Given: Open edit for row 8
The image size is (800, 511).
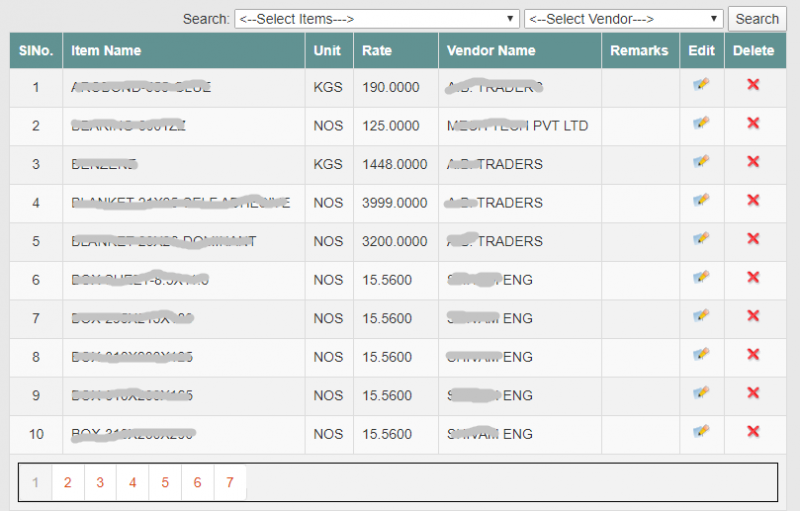Looking at the screenshot, I should click(701, 355).
